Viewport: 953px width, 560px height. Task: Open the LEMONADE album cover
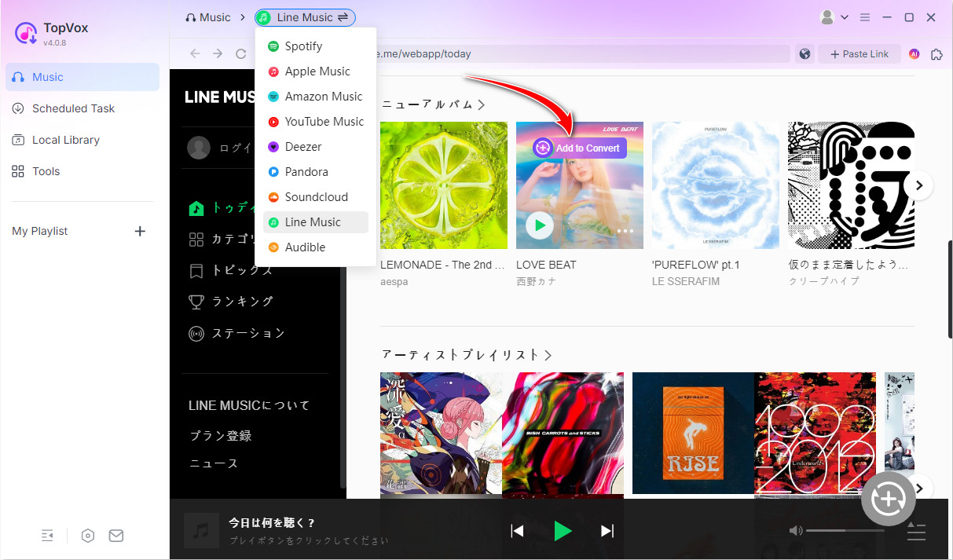coord(444,185)
